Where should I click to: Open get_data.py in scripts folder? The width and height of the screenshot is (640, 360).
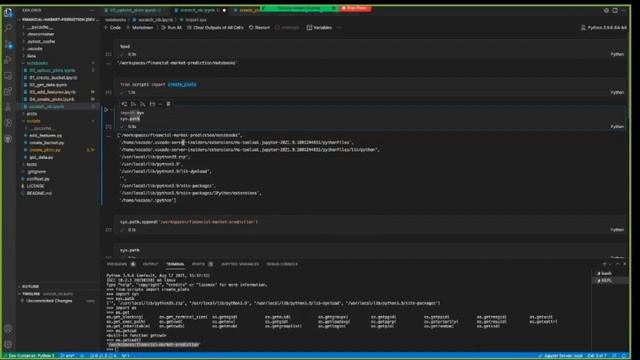(x=41, y=157)
